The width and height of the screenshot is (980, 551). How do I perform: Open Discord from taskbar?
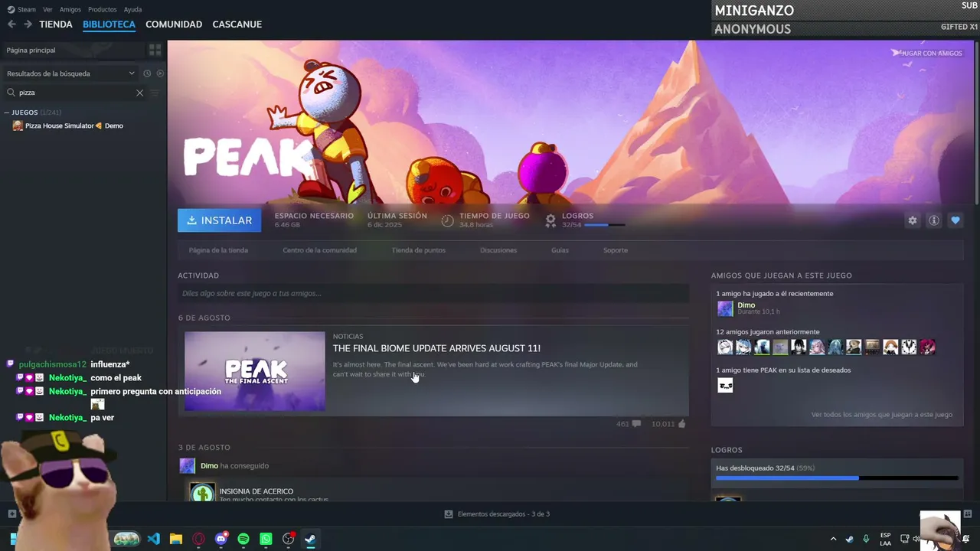coord(221,539)
